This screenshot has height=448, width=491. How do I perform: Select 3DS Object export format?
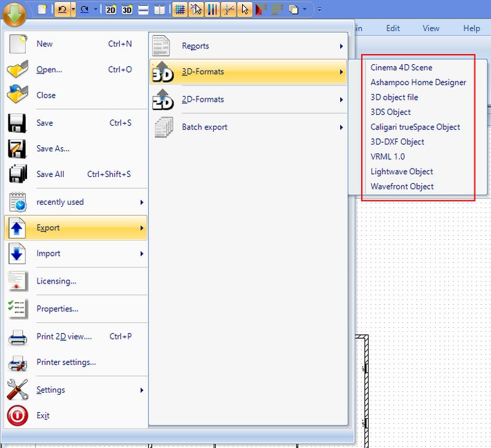[391, 112]
